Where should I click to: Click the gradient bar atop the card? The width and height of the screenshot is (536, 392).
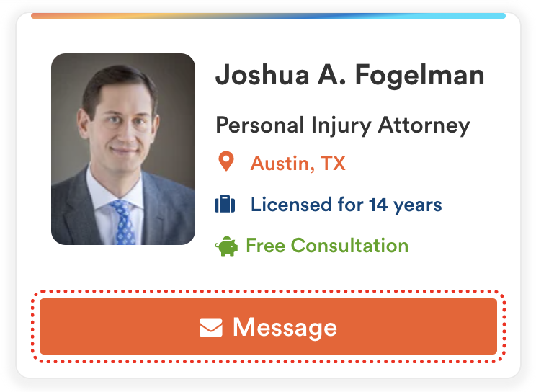click(268, 16)
